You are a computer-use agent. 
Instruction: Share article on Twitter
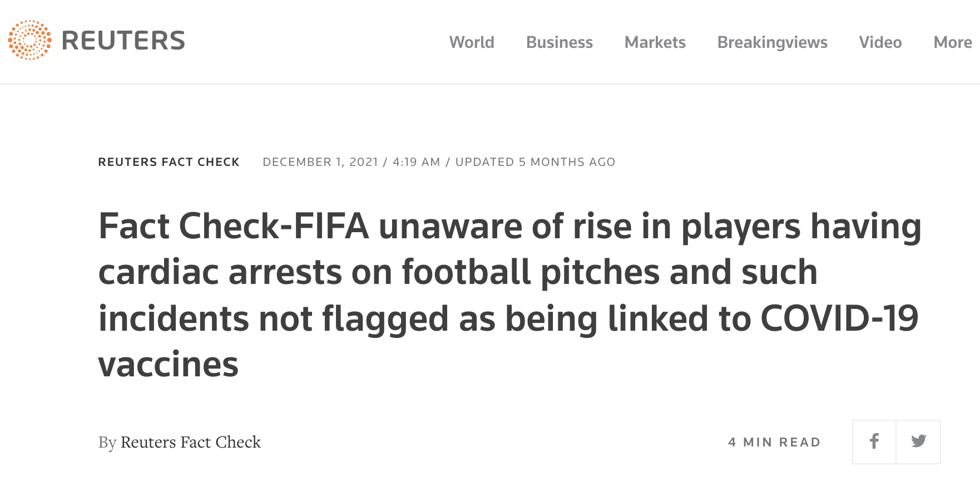pyautogui.click(x=918, y=442)
